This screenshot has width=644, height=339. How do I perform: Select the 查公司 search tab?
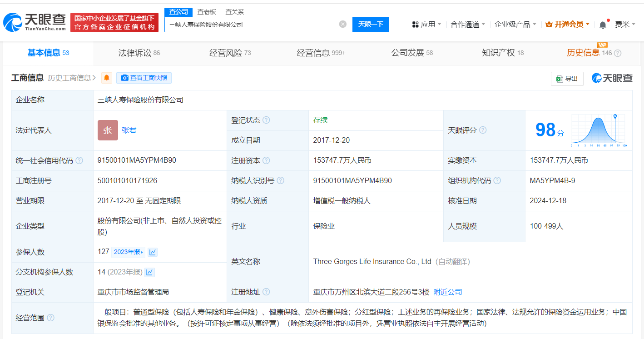point(178,12)
